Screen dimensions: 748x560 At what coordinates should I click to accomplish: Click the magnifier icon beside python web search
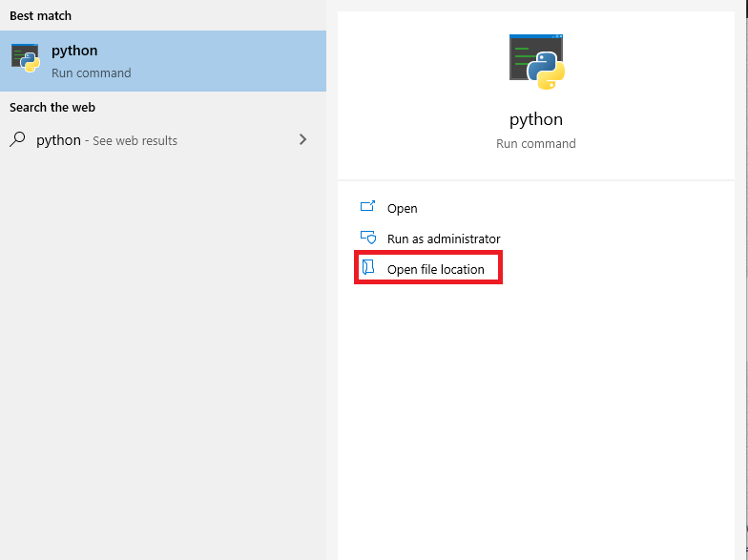(x=17, y=139)
